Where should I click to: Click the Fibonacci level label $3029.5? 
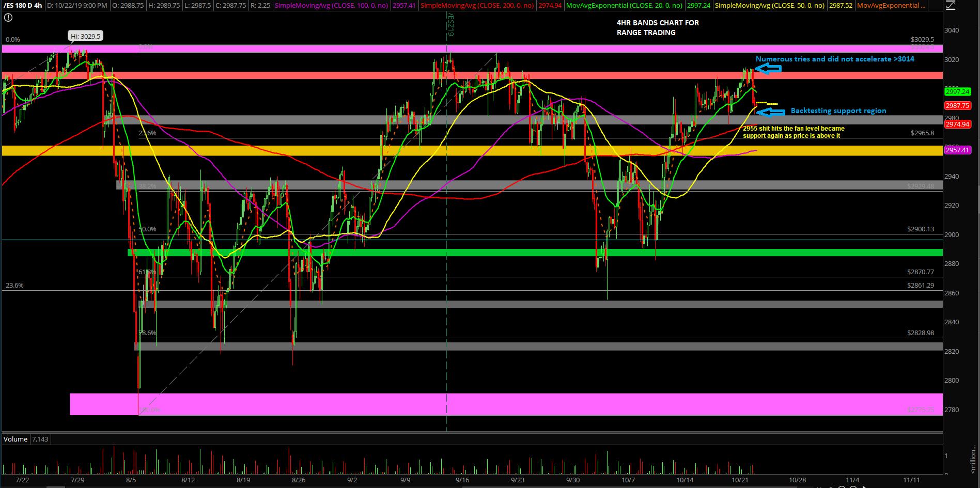(x=922, y=40)
